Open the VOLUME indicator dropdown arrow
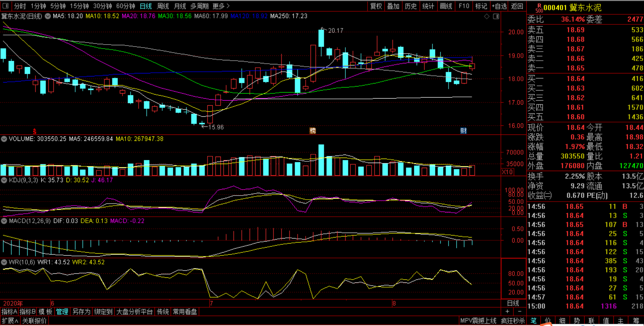644x326 pixels. pos(4,139)
